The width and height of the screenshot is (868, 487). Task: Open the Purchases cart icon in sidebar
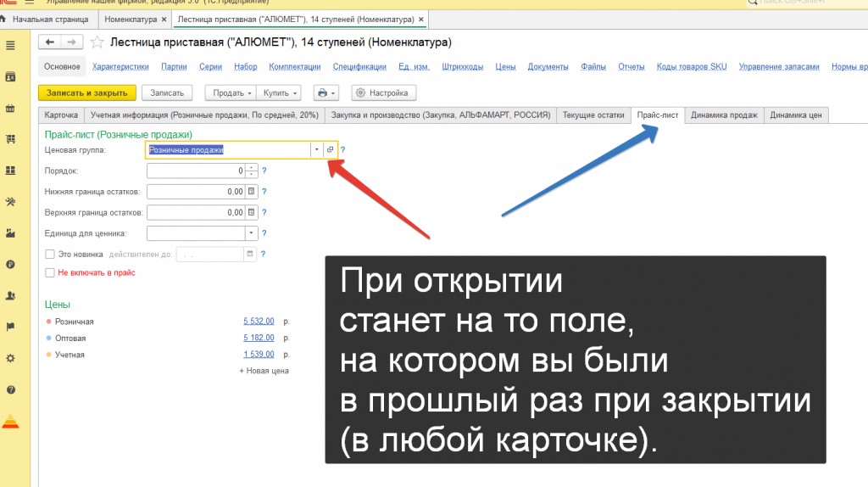(10, 139)
